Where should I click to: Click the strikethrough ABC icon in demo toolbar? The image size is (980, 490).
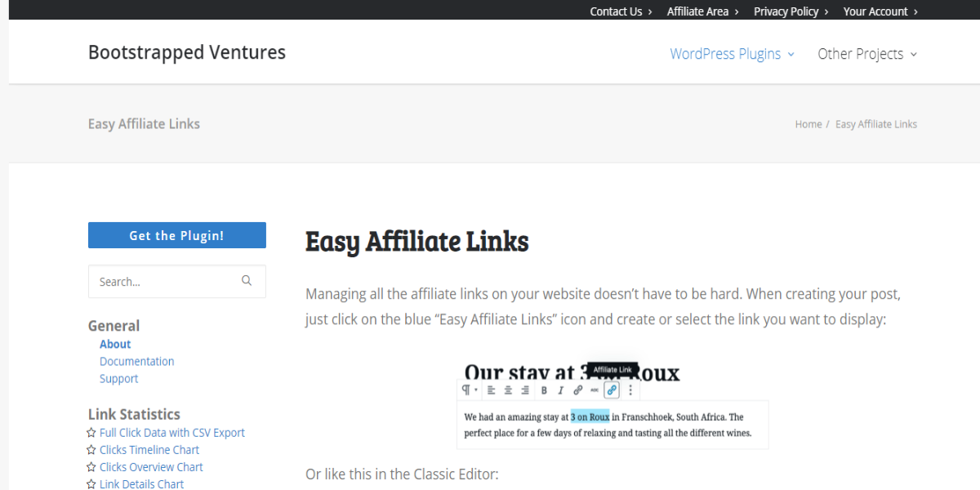pyautogui.click(x=595, y=390)
